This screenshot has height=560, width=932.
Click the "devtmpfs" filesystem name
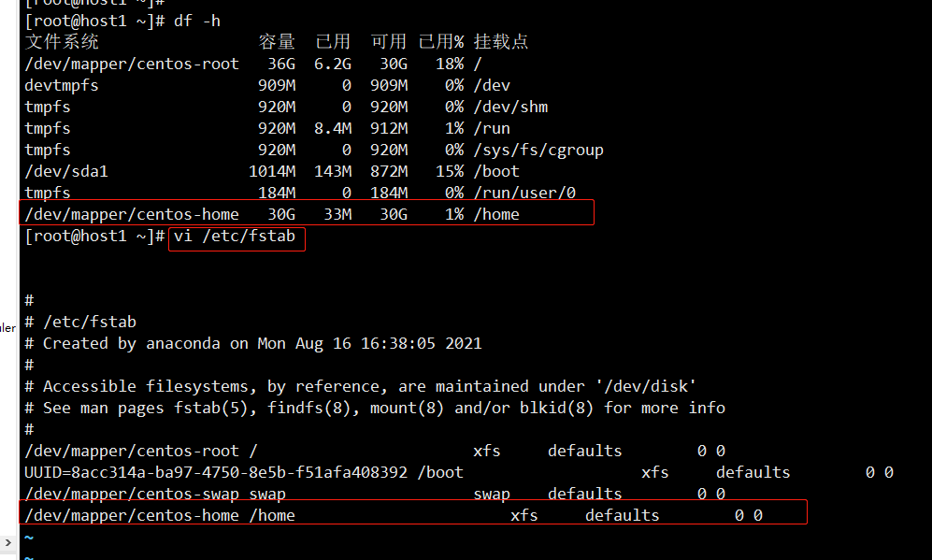click(x=61, y=86)
